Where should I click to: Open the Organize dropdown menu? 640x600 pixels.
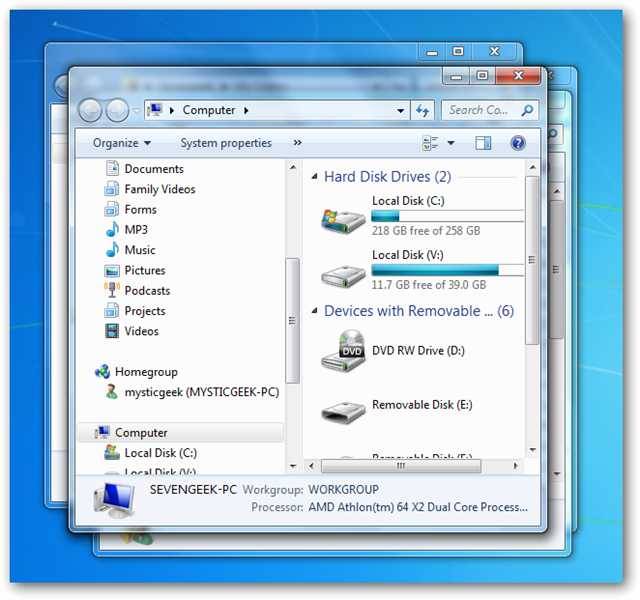click(122, 143)
